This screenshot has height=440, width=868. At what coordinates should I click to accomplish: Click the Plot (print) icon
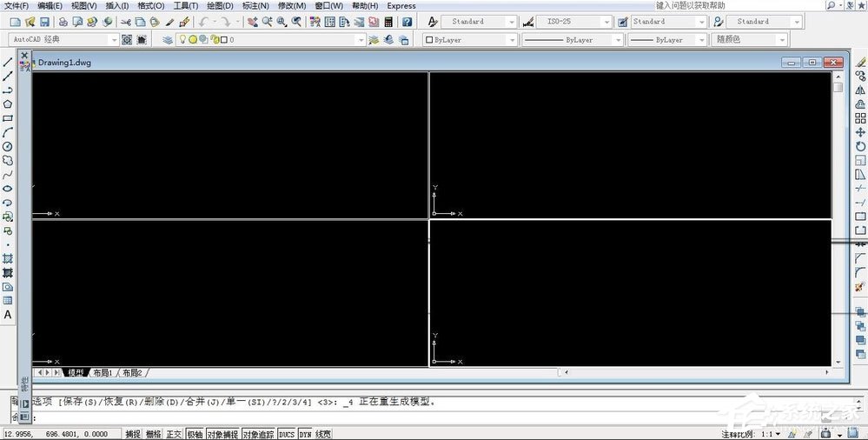63,22
